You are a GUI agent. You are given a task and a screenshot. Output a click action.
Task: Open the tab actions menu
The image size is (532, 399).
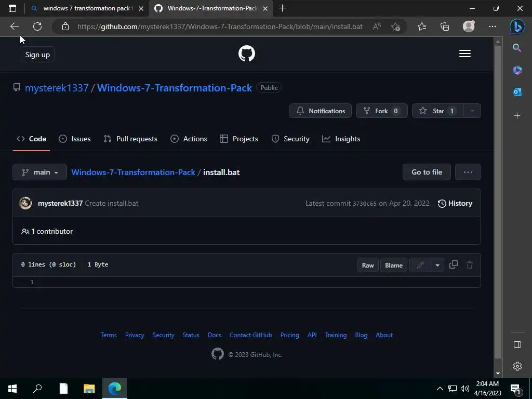coord(12,8)
